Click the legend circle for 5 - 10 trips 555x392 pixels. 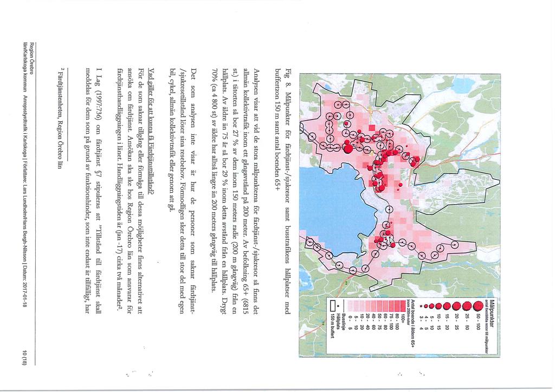point(431,306)
